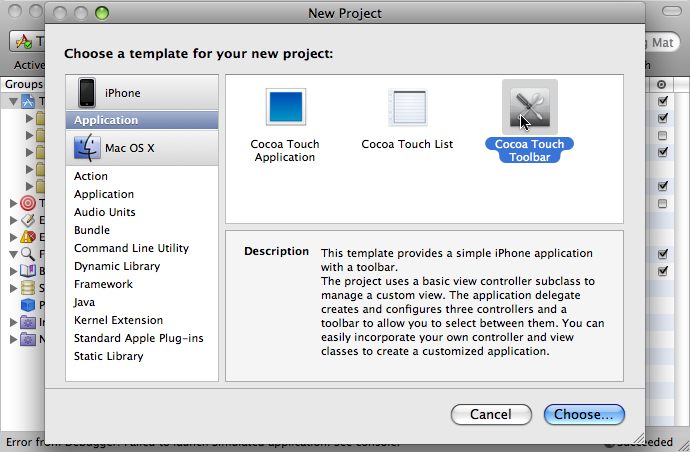Click the green zoom button of New Project
Screen dimensions: 690x452
[102, 13]
